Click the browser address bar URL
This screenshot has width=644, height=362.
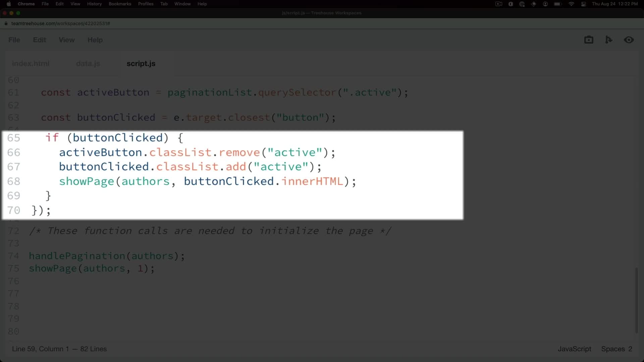point(61,23)
